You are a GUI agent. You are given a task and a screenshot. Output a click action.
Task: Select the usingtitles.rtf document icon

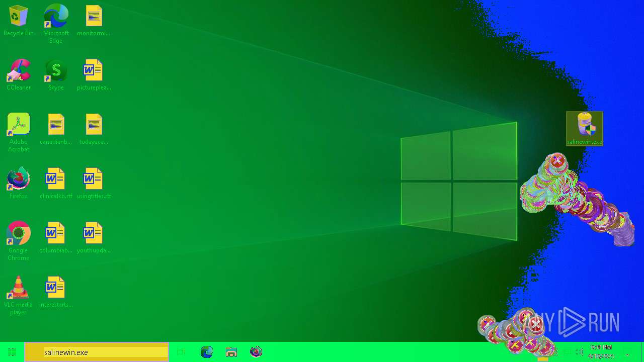click(94, 184)
